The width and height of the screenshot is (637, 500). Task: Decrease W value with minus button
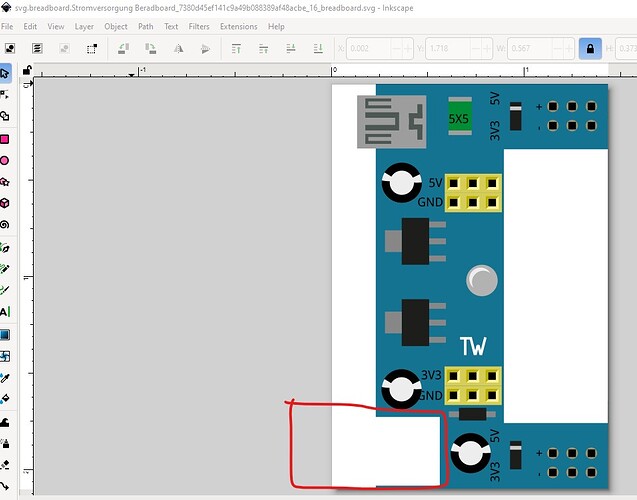557,48
